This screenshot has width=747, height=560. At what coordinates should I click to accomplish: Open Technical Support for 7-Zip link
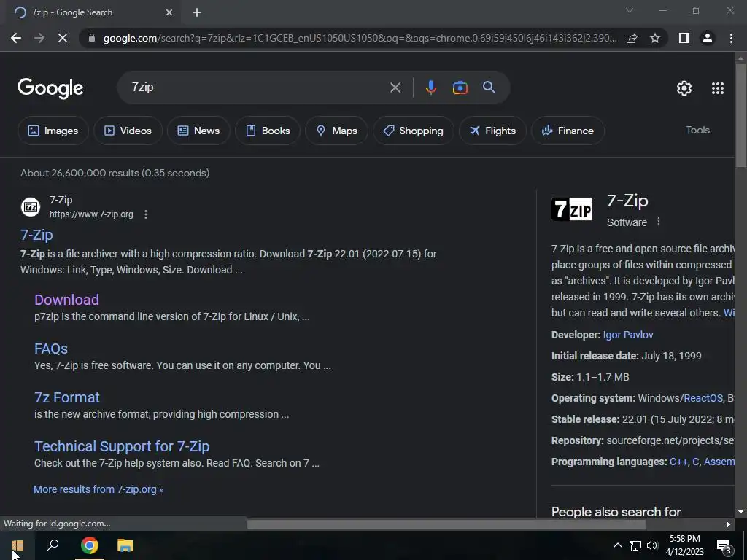[122, 446]
